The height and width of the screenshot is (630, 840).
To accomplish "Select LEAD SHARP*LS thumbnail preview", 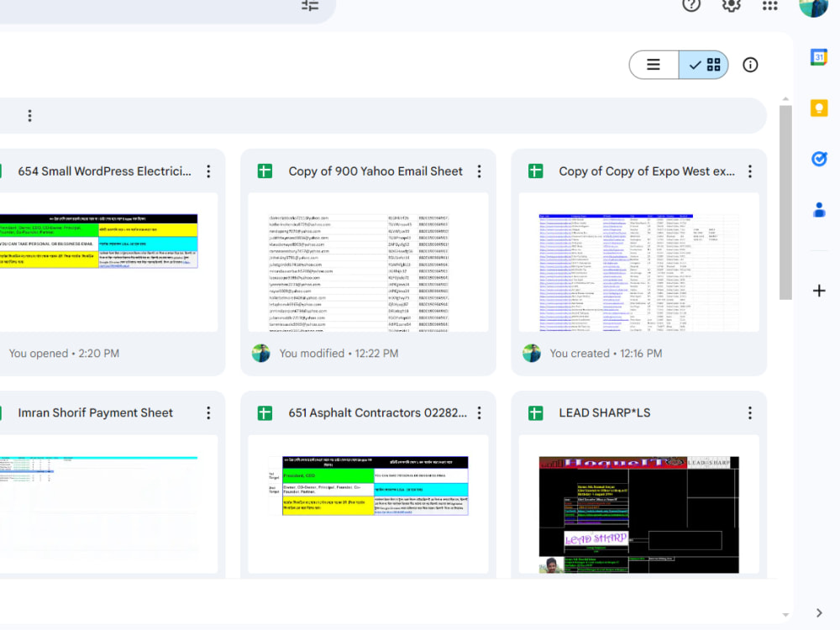I will [638, 504].
